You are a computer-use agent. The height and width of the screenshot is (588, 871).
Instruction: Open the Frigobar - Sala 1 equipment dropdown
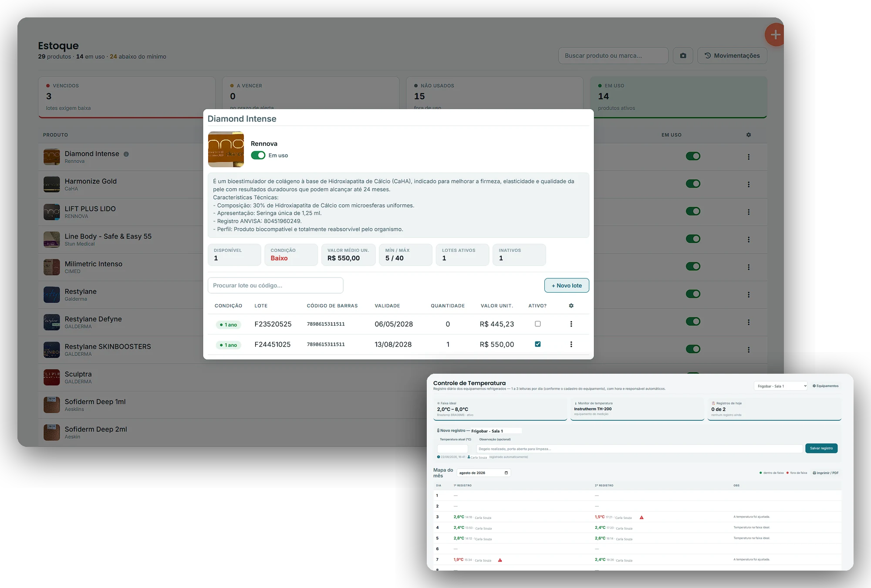(x=781, y=386)
